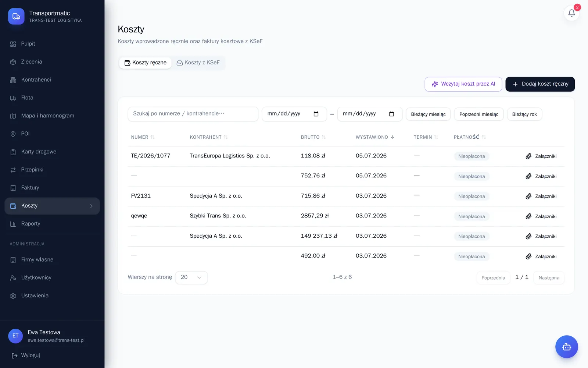
Task: Open the notifications bell icon
Action: pos(571,13)
